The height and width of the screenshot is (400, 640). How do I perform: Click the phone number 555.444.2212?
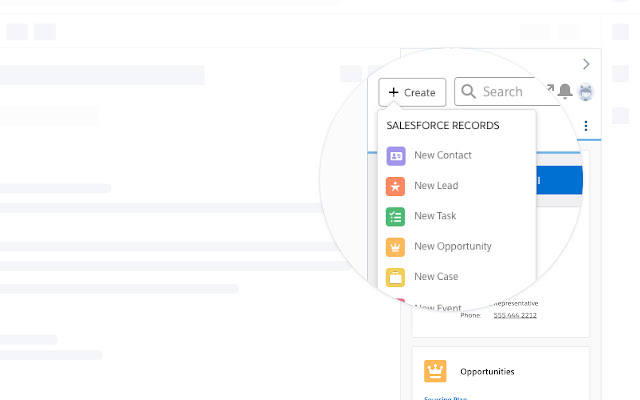[514, 315]
